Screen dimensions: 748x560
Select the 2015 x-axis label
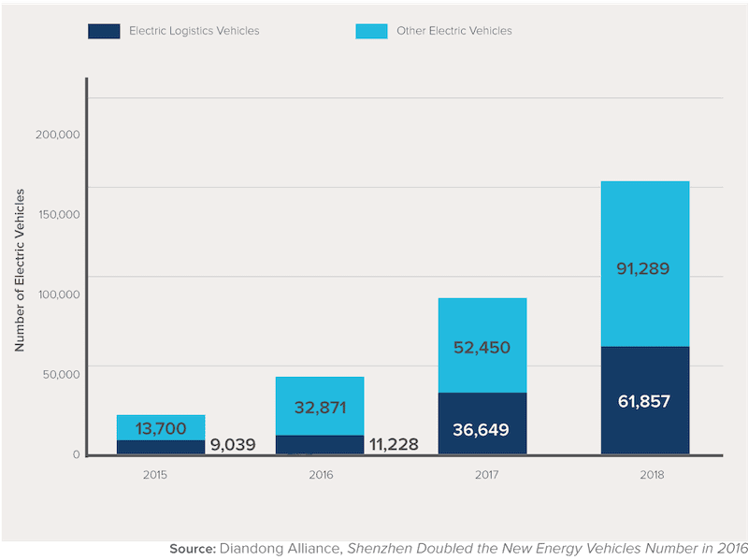tap(155, 475)
